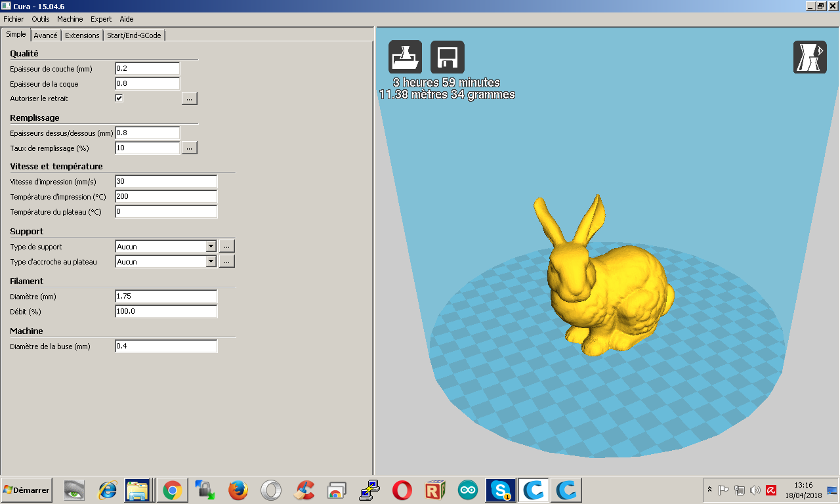Toggle the Autoriser le retrait checkbox

coord(119,98)
